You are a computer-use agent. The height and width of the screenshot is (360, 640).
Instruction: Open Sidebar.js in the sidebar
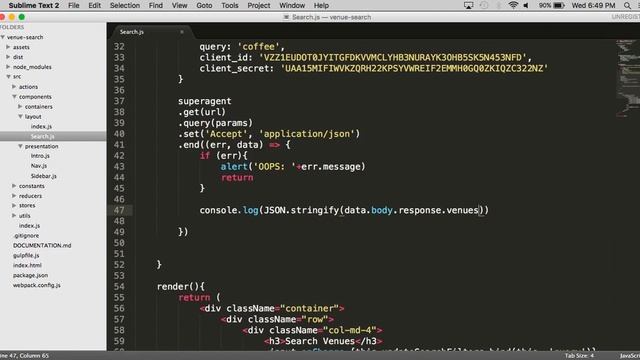point(44,176)
